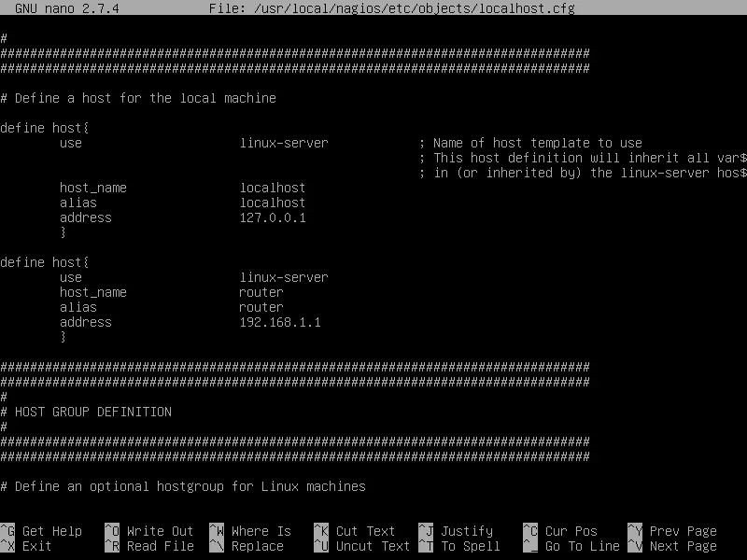Place cursor on 'Define a host for the local machine' comment
Image resolution: width=747 pixels, height=560 pixels.
[138, 98]
